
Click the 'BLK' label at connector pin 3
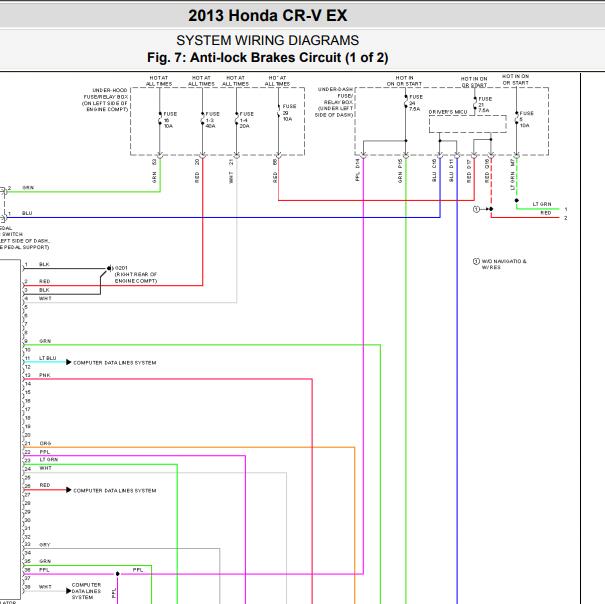[x=44, y=290]
